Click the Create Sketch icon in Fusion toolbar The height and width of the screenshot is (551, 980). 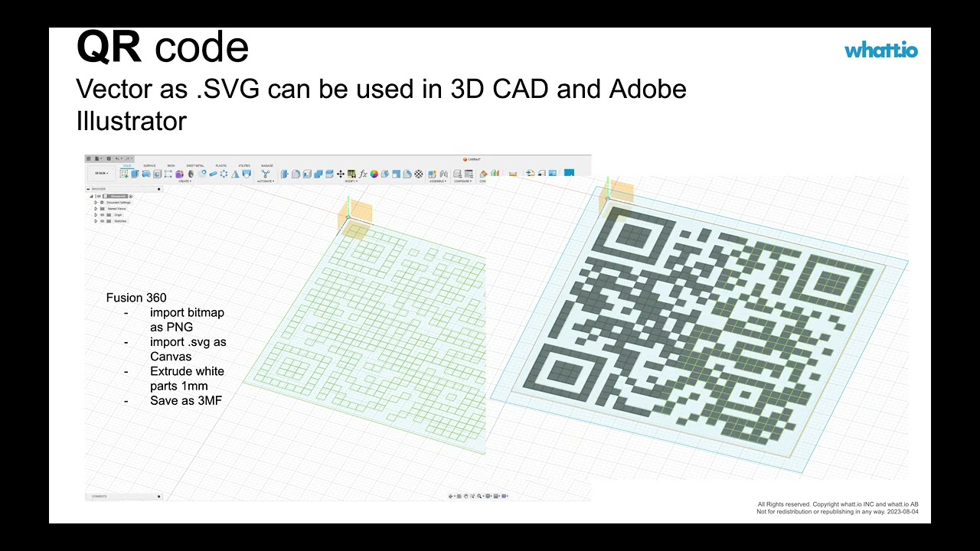[x=124, y=174]
